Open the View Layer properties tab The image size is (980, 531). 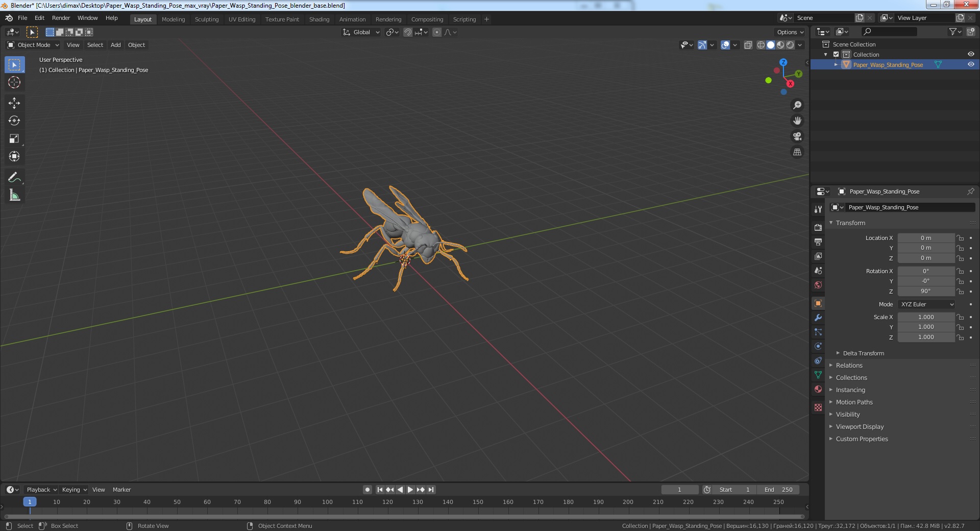(x=818, y=256)
